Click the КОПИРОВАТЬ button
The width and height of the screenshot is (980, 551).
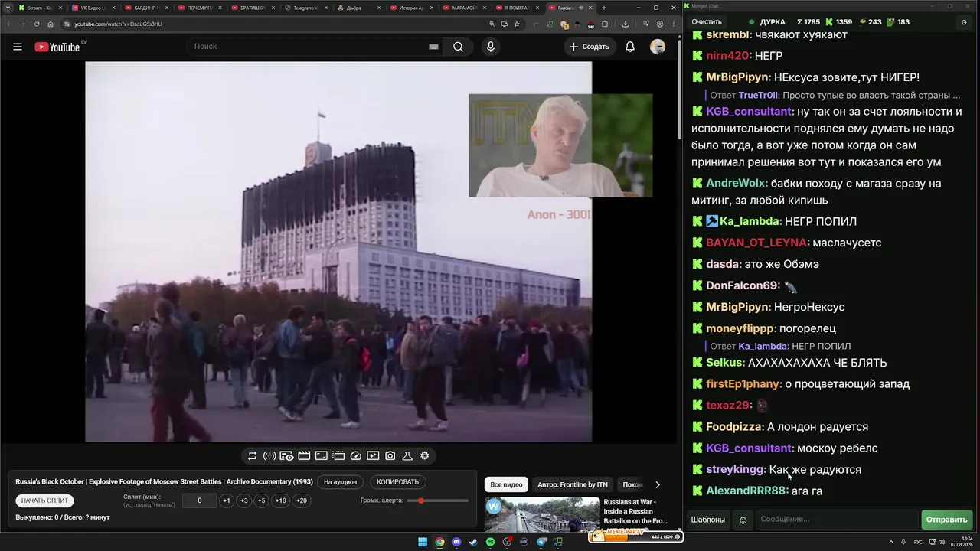(398, 482)
